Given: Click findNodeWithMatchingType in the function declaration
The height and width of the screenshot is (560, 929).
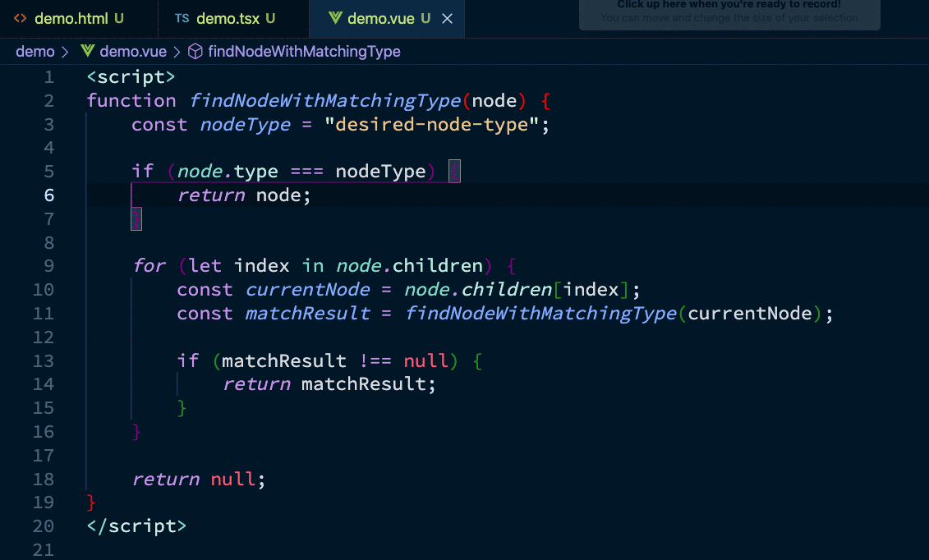Looking at the screenshot, I should tap(324, 101).
